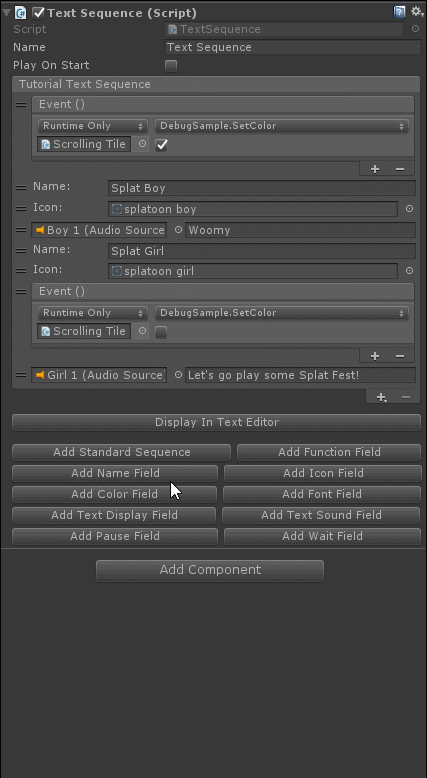Open second Event's DebugSample.SetColor function dropdown
Screen dimensions: 427x778
pos(282,313)
